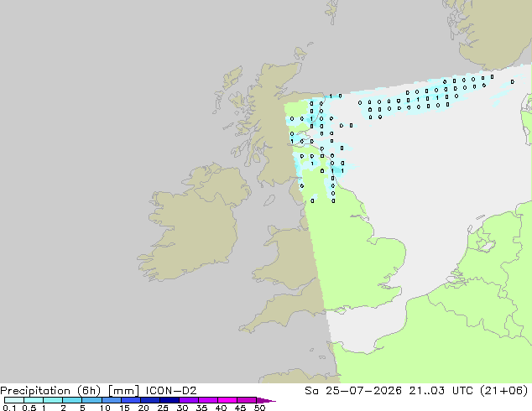Select legend swatch between 30 and 35
532x411 pixels.
(x=189, y=400)
